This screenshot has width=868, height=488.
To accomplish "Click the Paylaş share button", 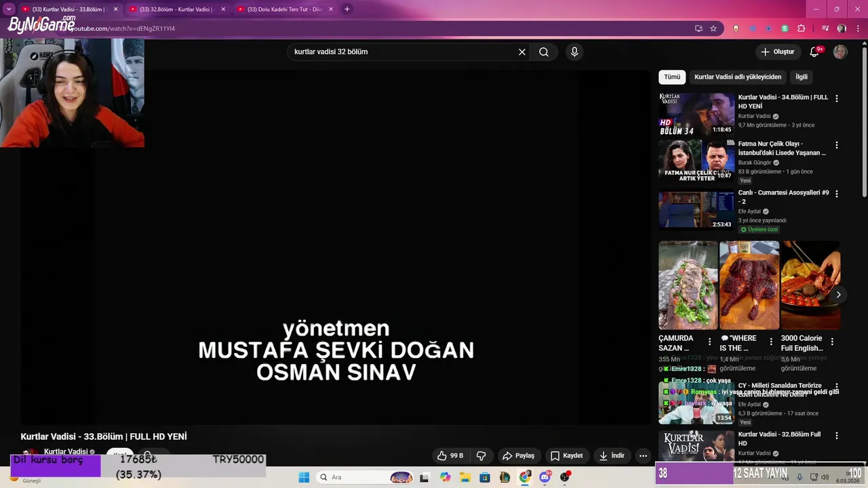I will pyautogui.click(x=518, y=456).
